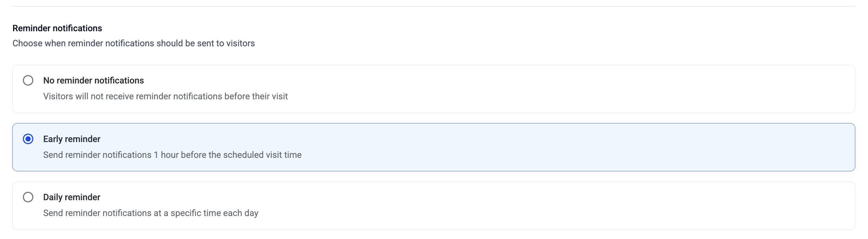Click the "1 hour" text in Early reminder
The width and height of the screenshot is (868, 239).
166,155
